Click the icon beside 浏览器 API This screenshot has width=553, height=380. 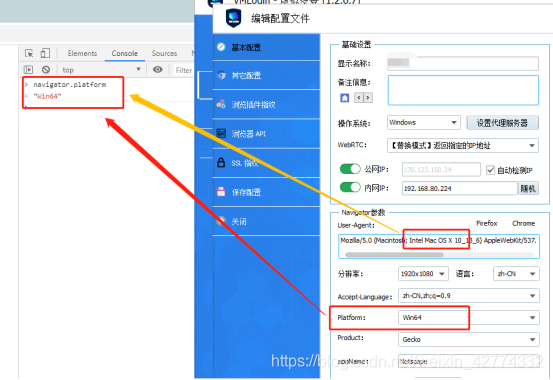pyautogui.click(x=221, y=133)
